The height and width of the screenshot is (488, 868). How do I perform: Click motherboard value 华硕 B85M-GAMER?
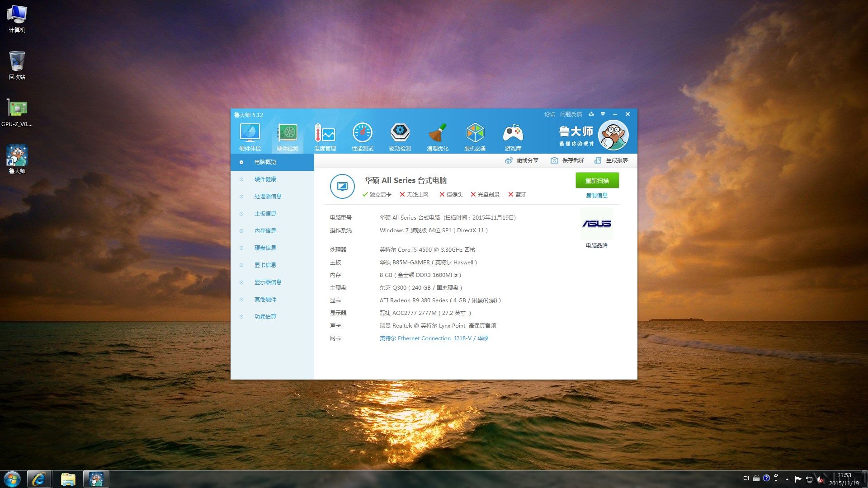(428, 263)
